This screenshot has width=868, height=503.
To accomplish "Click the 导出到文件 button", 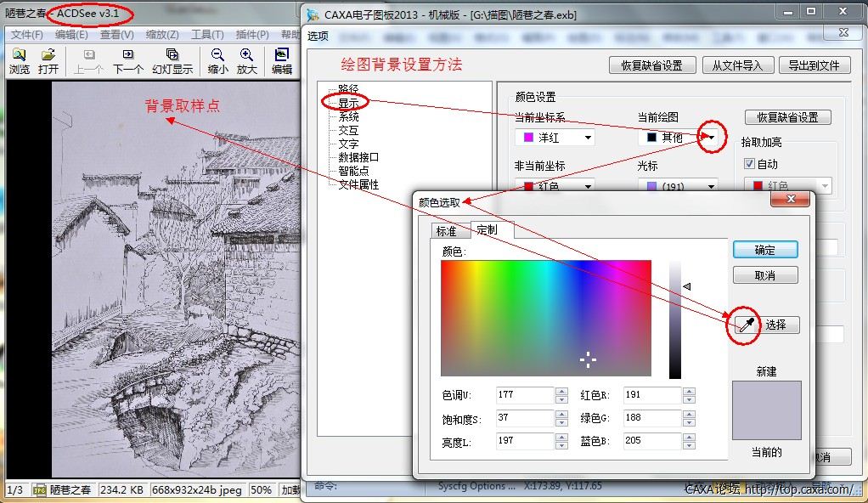I will point(814,65).
